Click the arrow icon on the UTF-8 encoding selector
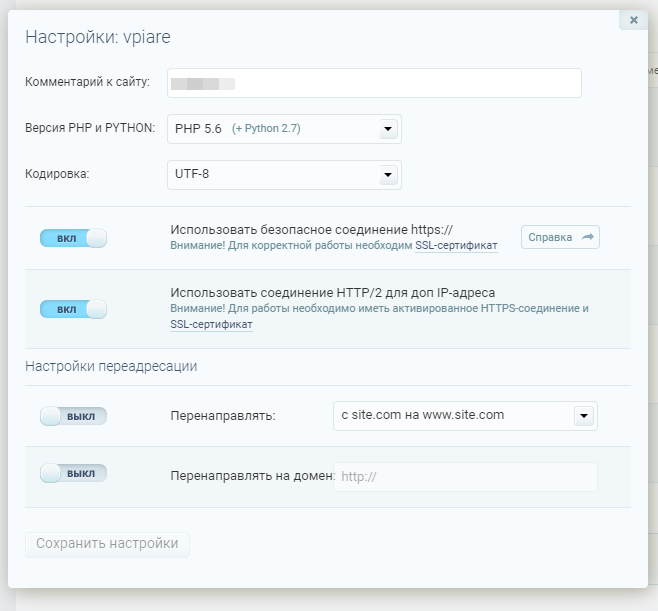The image size is (658, 611). [x=388, y=175]
